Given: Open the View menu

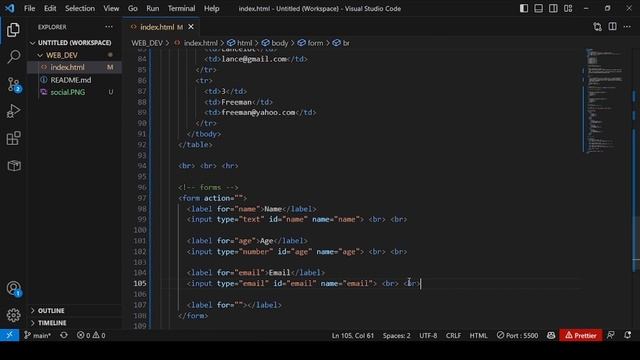Looking at the screenshot, I should pyautogui.click(x=111, y=8).
